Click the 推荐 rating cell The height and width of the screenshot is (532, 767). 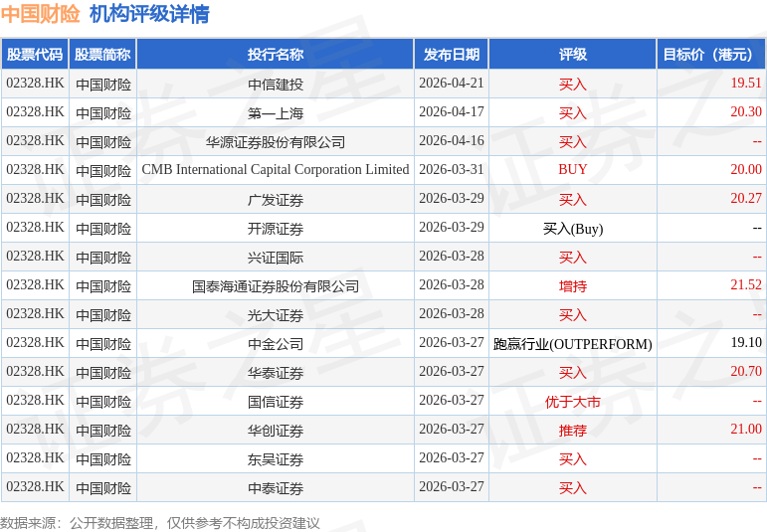573,431
